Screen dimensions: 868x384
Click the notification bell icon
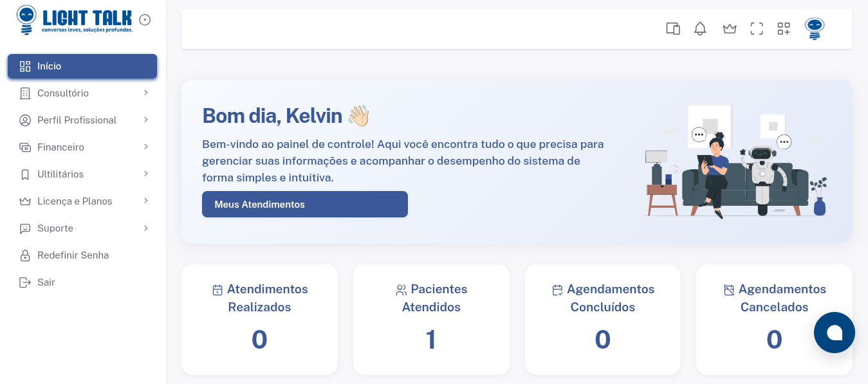(x=700, y=28)
